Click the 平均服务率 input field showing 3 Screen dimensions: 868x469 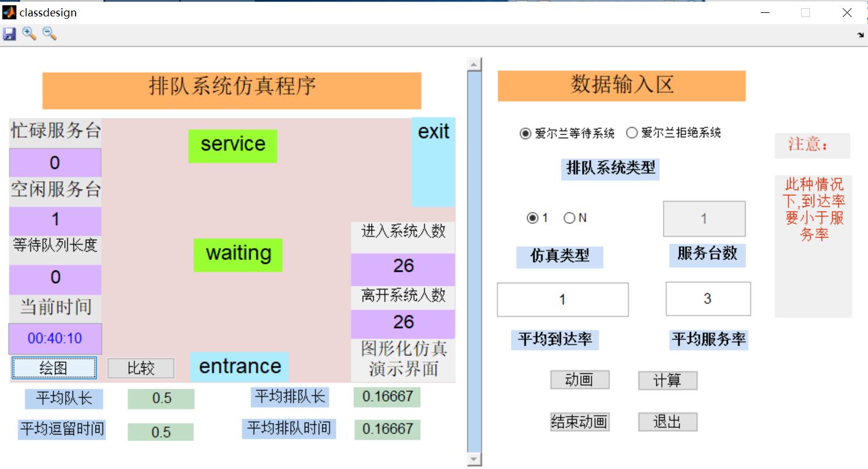point(707,299)
